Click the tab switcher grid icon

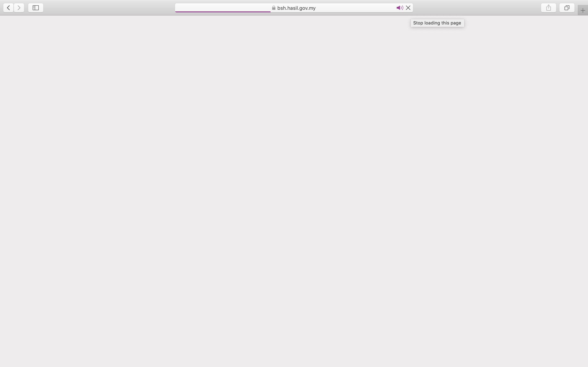tap(567, 8)
